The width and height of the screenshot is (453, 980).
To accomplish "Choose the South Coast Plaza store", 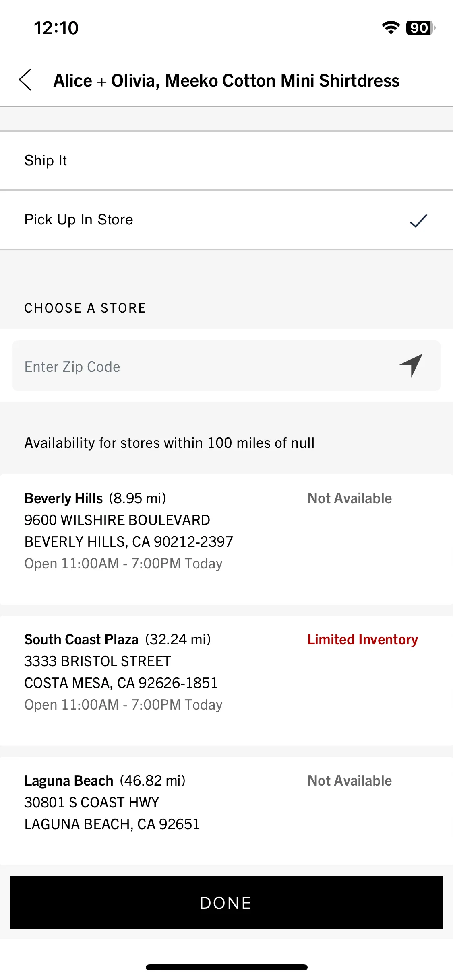I will [x=226, y=680].
